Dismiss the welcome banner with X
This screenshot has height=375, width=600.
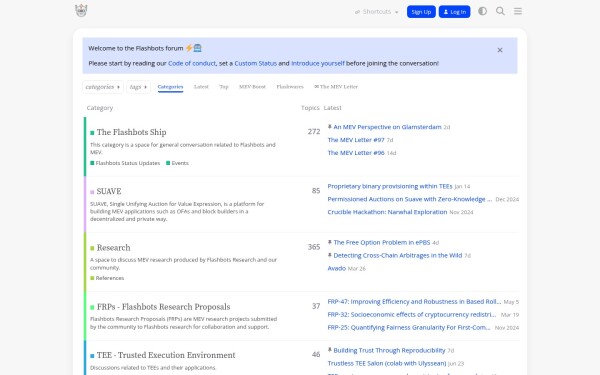(500, 50)
